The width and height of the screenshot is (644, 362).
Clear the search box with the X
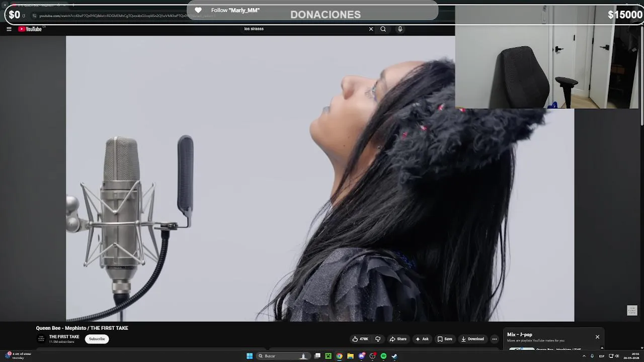(x=371, y=29)
